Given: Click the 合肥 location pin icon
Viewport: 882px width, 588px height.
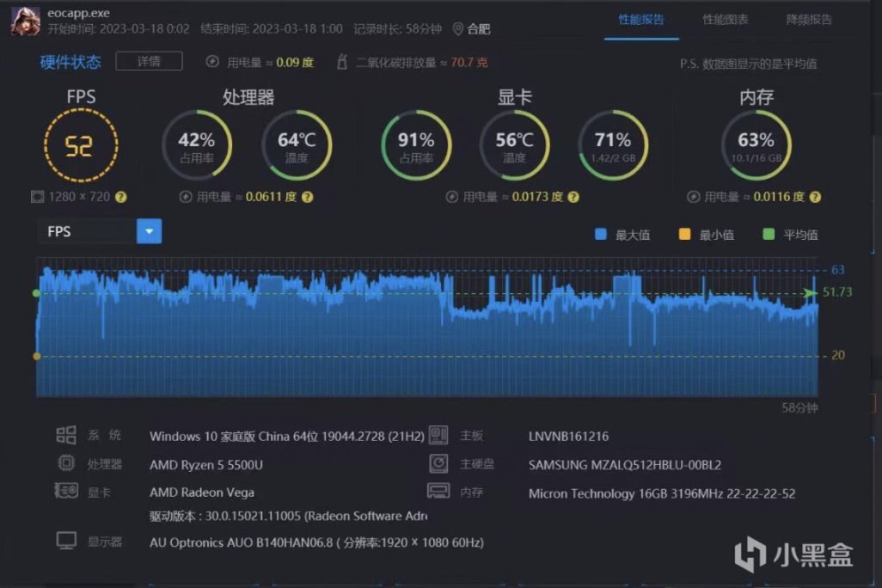Looking at the screenshot, I should tap(458, 28).
